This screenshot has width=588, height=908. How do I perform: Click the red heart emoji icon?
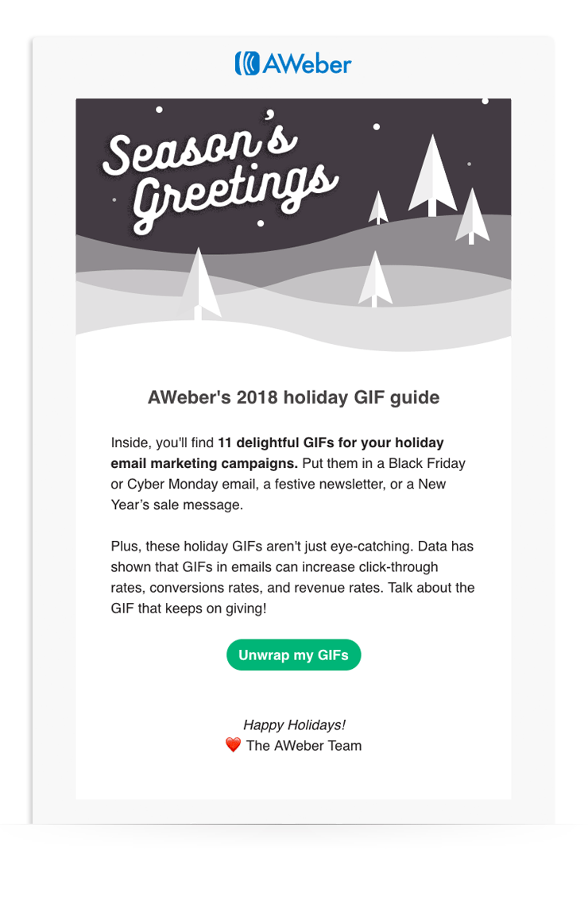(233, 744)
